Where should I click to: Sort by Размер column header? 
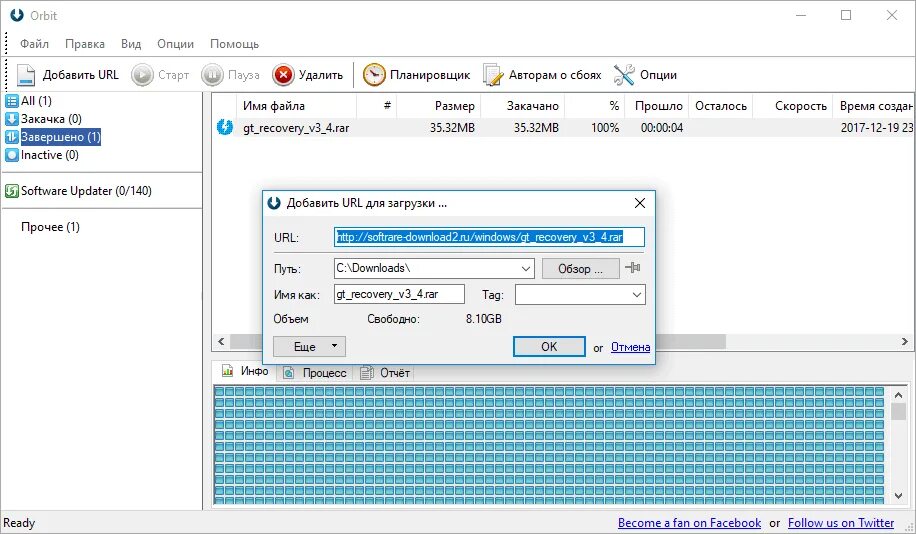[x=438, y=106]
